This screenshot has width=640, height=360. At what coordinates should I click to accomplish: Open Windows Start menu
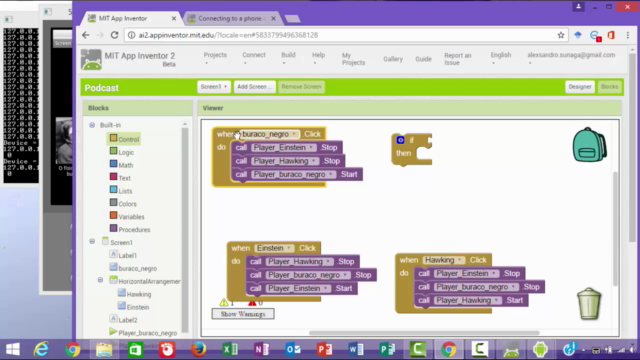13,349
